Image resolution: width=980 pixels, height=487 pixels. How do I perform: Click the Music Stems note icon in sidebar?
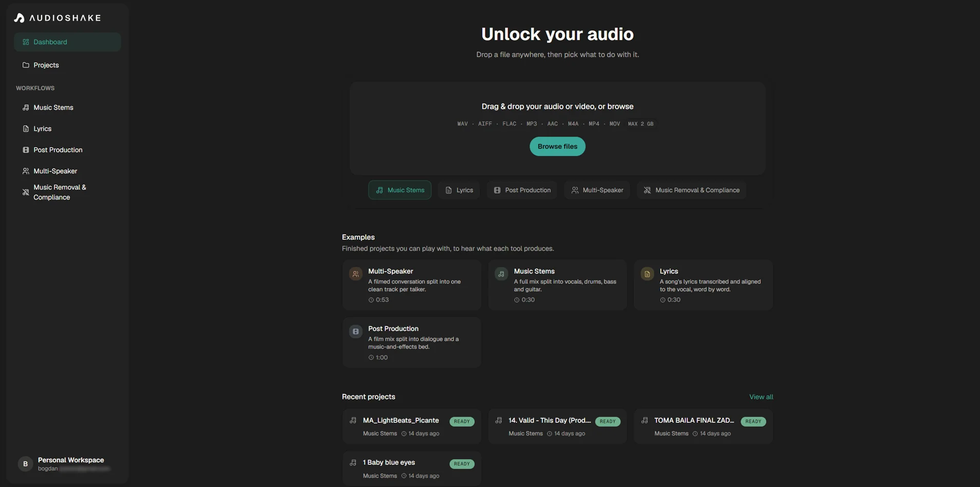(x=26, y=108)
